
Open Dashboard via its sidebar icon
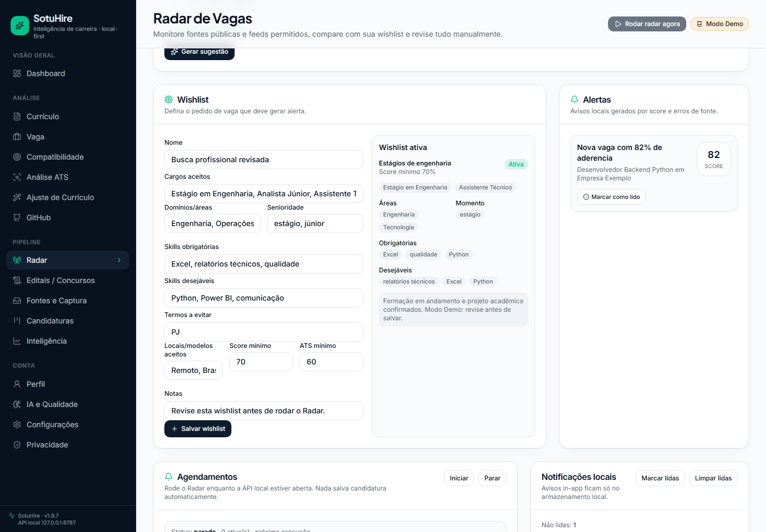click(x=17, y=73)
